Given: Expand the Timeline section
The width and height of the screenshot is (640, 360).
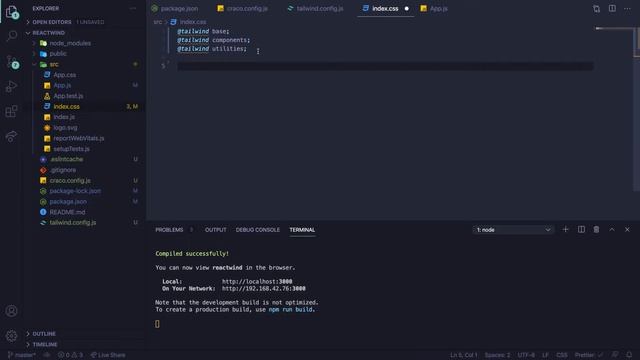Looking at the screenshot, I should tap(44, 344).
